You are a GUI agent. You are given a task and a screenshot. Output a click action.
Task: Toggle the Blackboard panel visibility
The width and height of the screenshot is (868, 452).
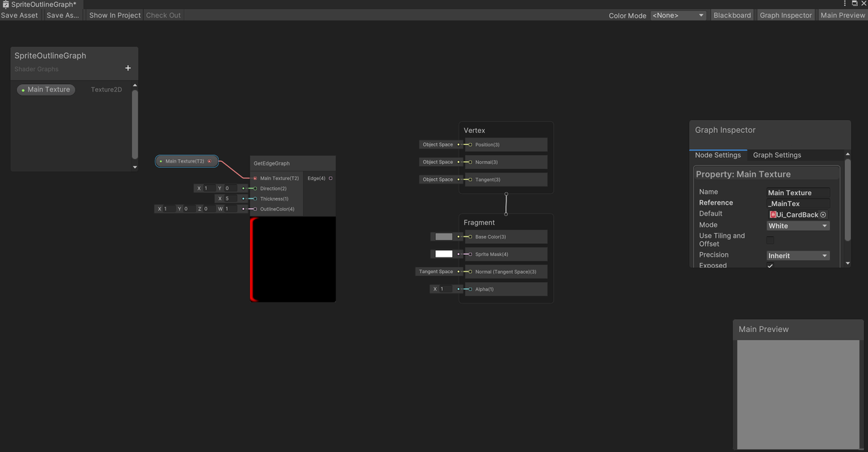(x=732, y=15)
